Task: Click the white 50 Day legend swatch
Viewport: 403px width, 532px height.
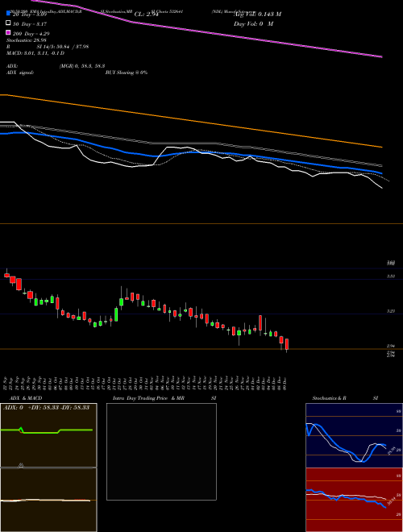Action: click(x=8, y=23)
